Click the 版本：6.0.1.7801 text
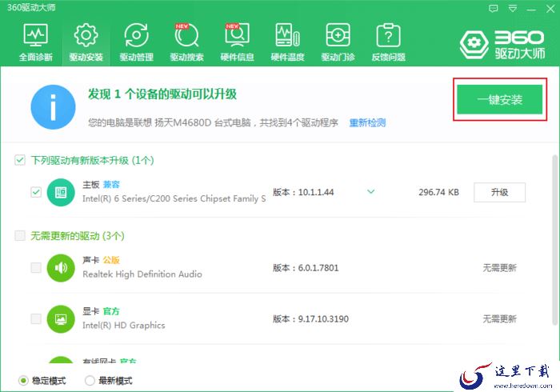The width and height of the screenshot is (560, 392). pos(306,268)
